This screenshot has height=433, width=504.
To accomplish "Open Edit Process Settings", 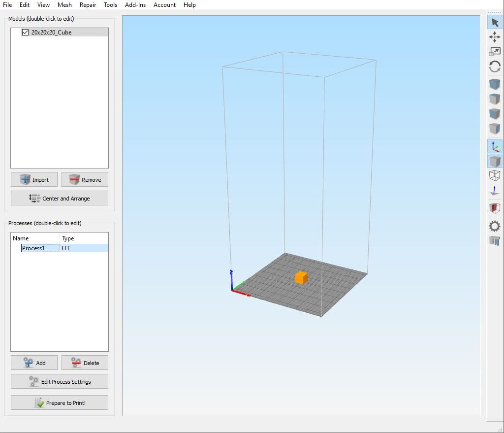I will [60, 382].
